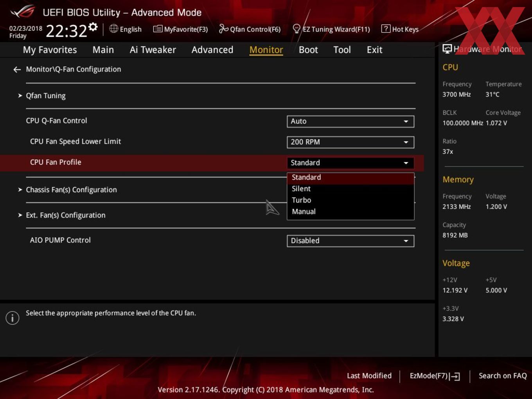Click the 8192 MB capacity value
The height and width of the screenshot is (399, 532).
pyautogui.click(x=455, y=235)
